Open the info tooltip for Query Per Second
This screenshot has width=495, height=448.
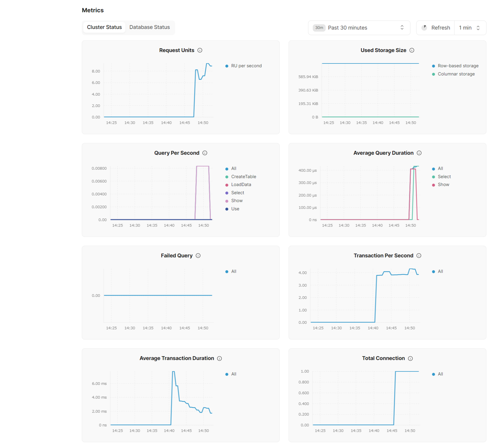click(x=205, y=153)
